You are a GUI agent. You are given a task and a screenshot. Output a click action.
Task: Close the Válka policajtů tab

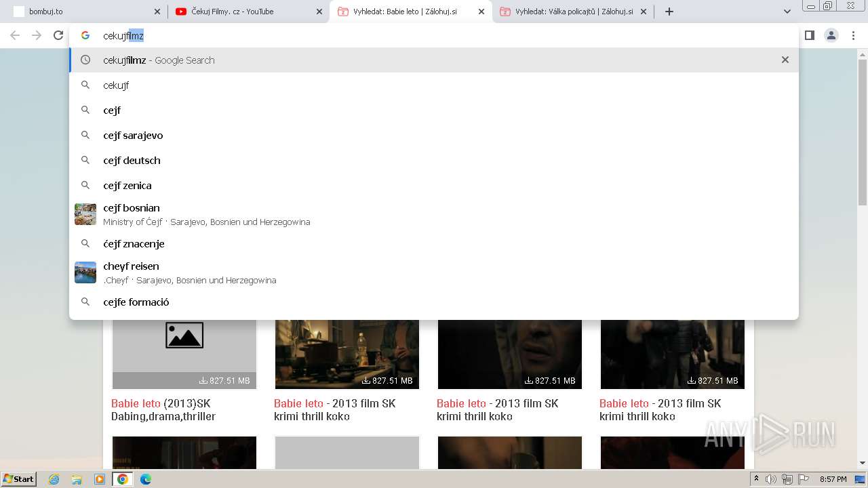(644, 12)
